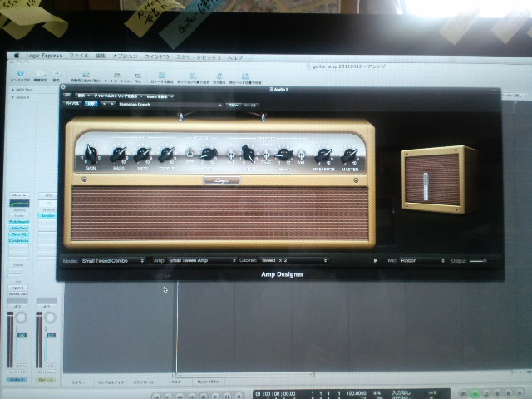
Task: Toggle the Compare (比較) button
Action: click(91, 104)
